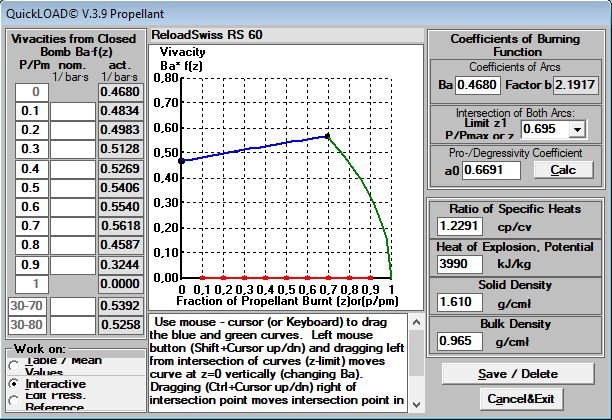Click the Solid Density input field
The image size is (612, 420).
[x=460, y=303]
